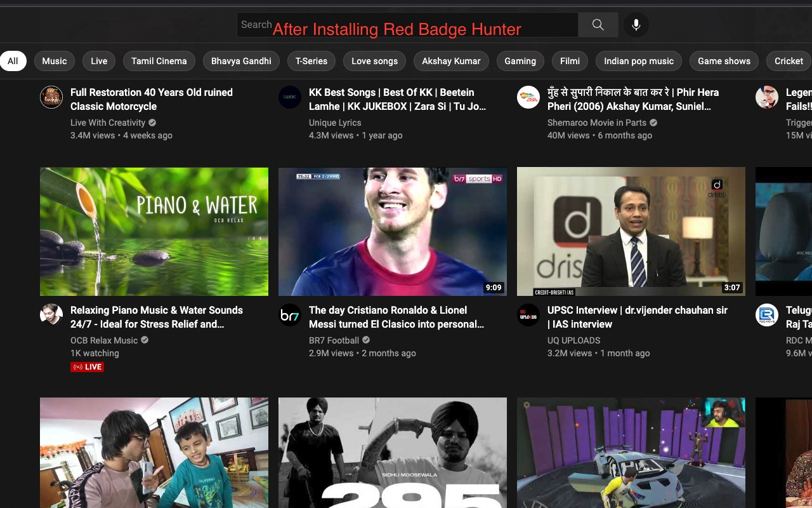Go to Live With Creativity channel name
812x508 pixels.
[x=108, y=123]
